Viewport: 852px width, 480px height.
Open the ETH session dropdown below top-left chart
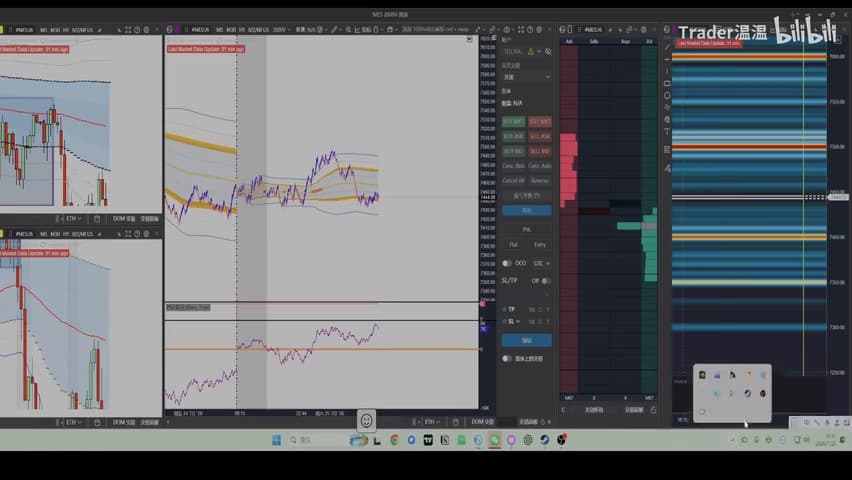[73, 219]
